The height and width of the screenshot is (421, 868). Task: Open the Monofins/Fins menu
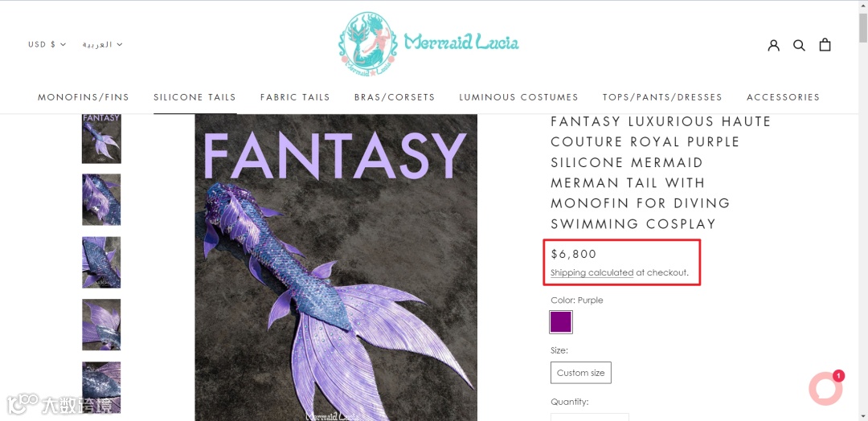[84, 96]
